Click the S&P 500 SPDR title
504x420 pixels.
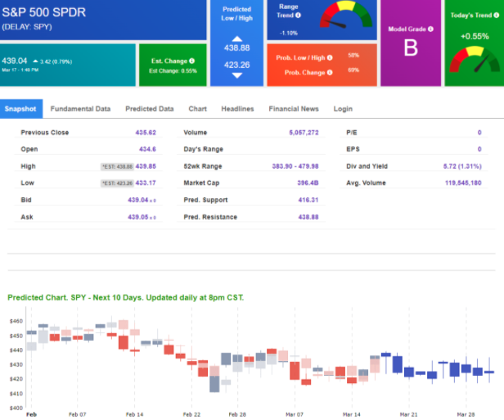click(x=44, y=12)
